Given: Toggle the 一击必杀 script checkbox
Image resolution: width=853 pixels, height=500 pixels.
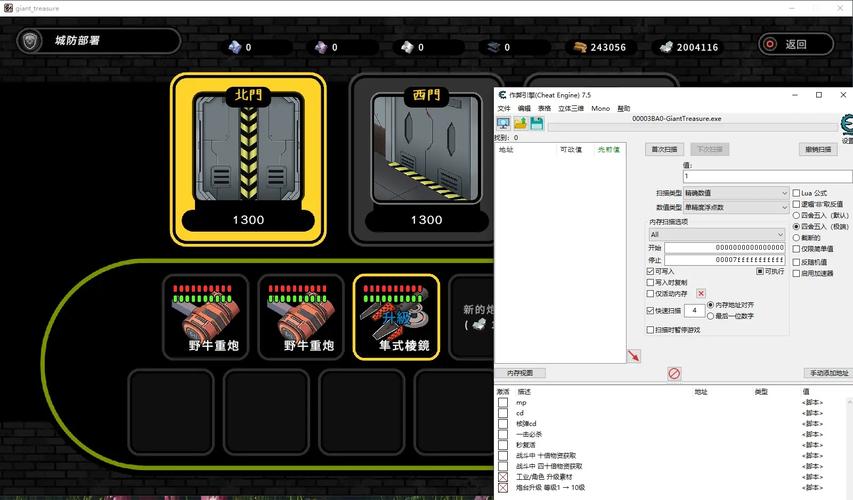Looking at the screenshot, I should point(503,434).
